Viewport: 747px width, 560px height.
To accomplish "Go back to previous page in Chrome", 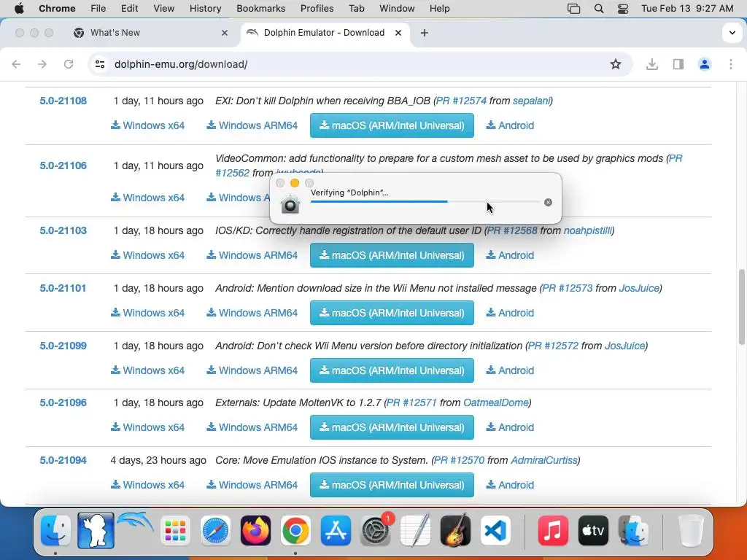I will click(x=16, y=64).
